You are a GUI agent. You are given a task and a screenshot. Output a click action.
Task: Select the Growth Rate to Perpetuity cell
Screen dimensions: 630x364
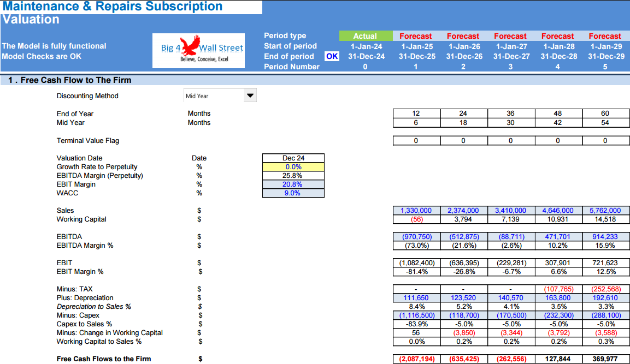click(293, 167)
